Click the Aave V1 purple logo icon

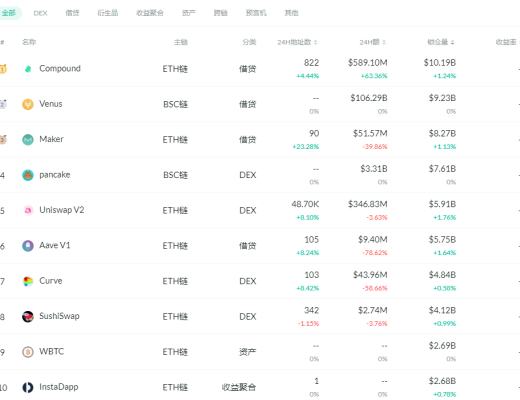(28, 246)
